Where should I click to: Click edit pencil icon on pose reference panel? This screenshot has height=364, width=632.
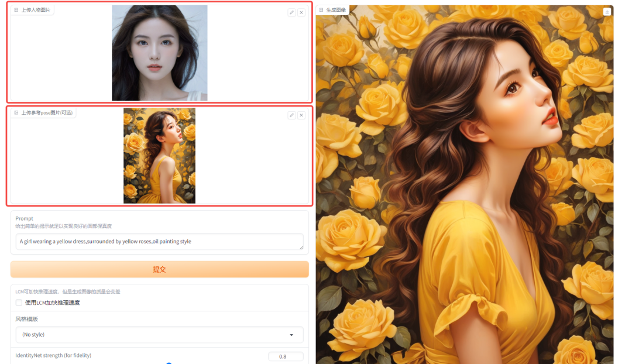pyautogui.click(x=291, y=115)
